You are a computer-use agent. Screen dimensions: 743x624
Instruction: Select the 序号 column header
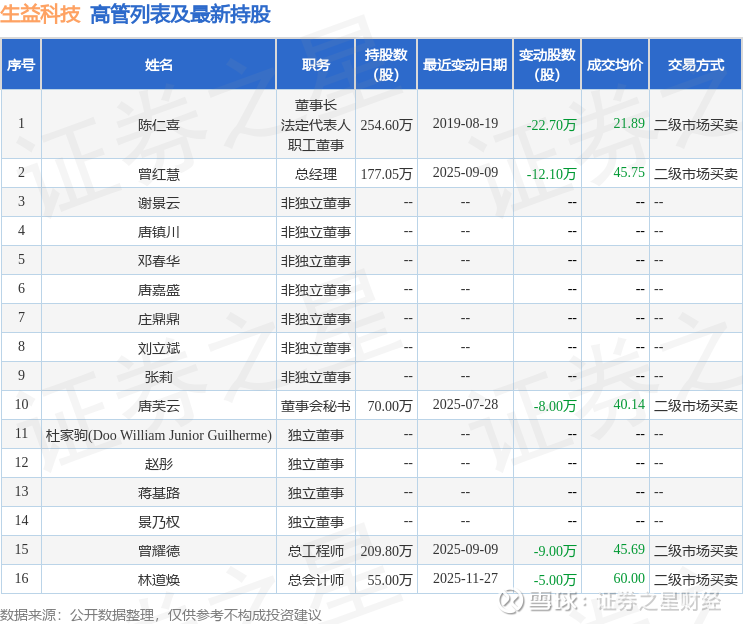pyautogui.click(x=21, y=65)
